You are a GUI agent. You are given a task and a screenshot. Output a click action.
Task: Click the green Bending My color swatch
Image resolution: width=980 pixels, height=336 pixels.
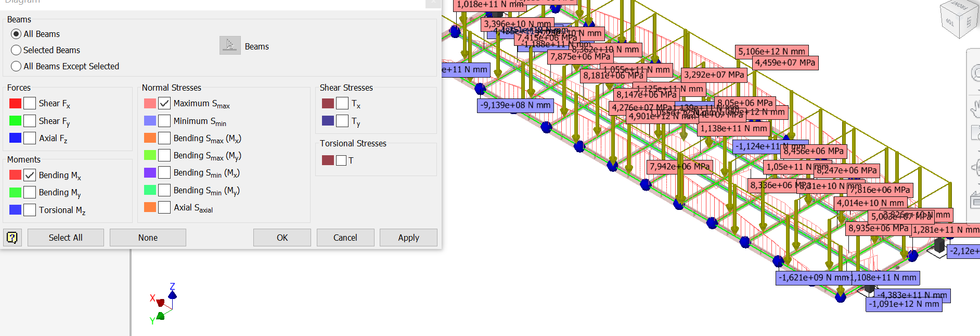point(15,192)
